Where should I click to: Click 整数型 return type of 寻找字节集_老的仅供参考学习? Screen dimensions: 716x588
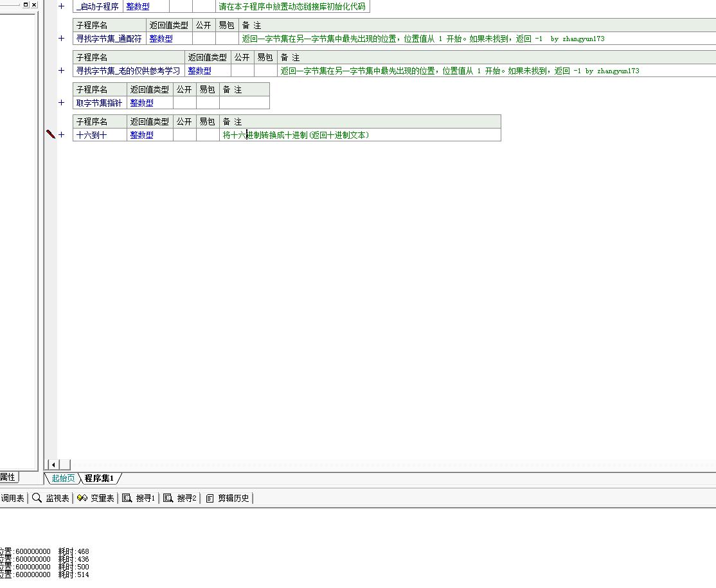(x=199, y=71)
